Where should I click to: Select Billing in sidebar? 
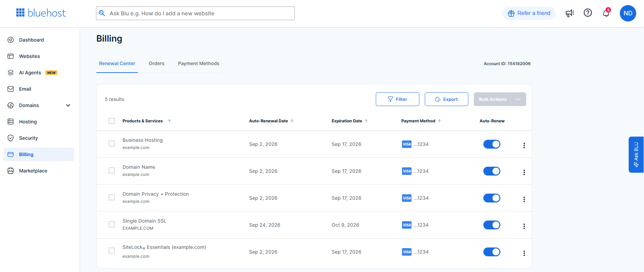pos(39,154)
